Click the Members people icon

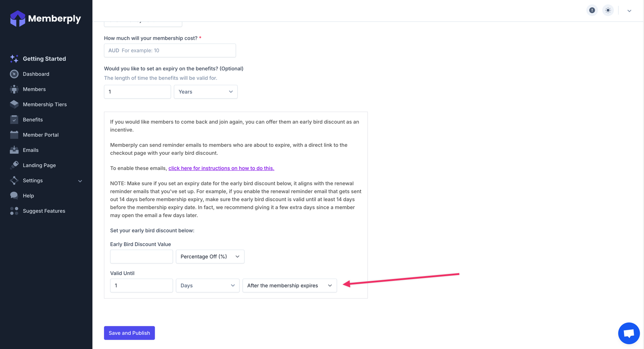click(14, 89)
